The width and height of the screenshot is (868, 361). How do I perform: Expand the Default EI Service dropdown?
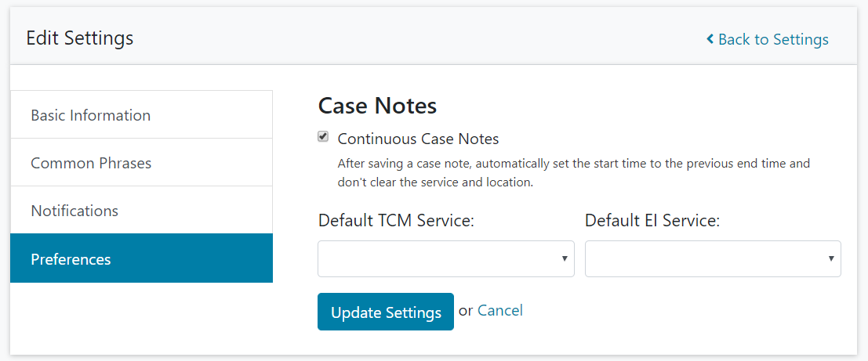706,258
